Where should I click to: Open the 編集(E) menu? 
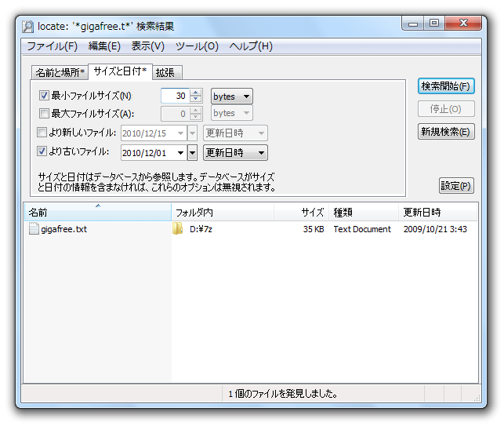click(104, 46)
